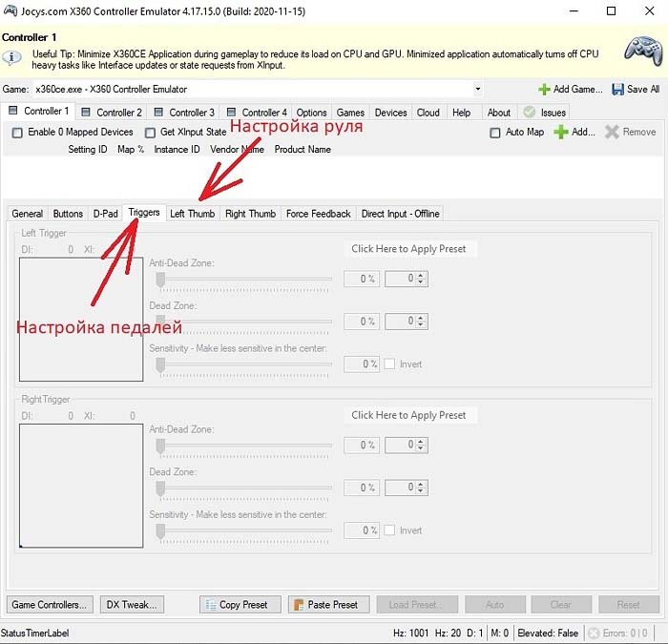Screen dimensions: 668x644
Task: Open Left Trigger Click Here to Apply Preset
Action: 409,249
